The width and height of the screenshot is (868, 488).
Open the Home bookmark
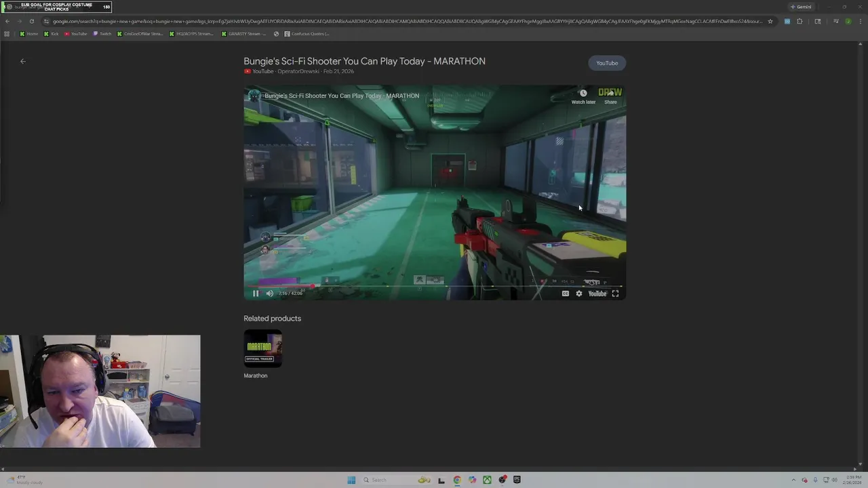pyautogui.click(x=28, y=33)
